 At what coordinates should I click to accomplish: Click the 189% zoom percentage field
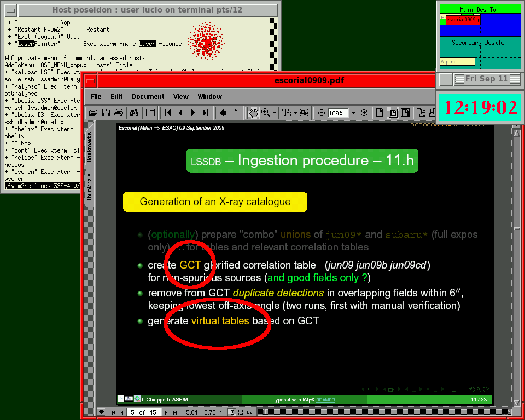click(338, 113)
